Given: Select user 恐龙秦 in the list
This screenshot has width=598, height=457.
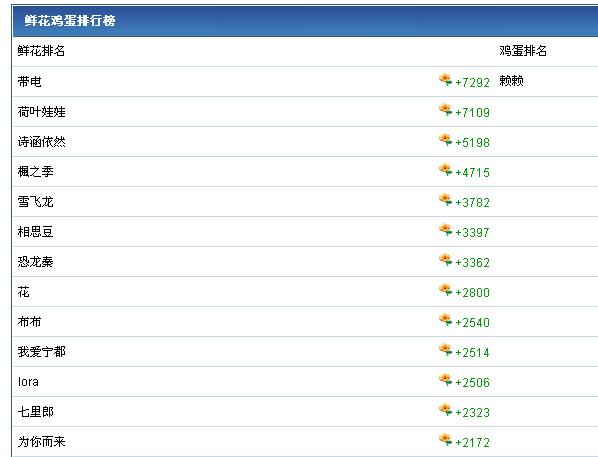Looking at the screenshot, I should pyautogui.click(x=35, y=262).
